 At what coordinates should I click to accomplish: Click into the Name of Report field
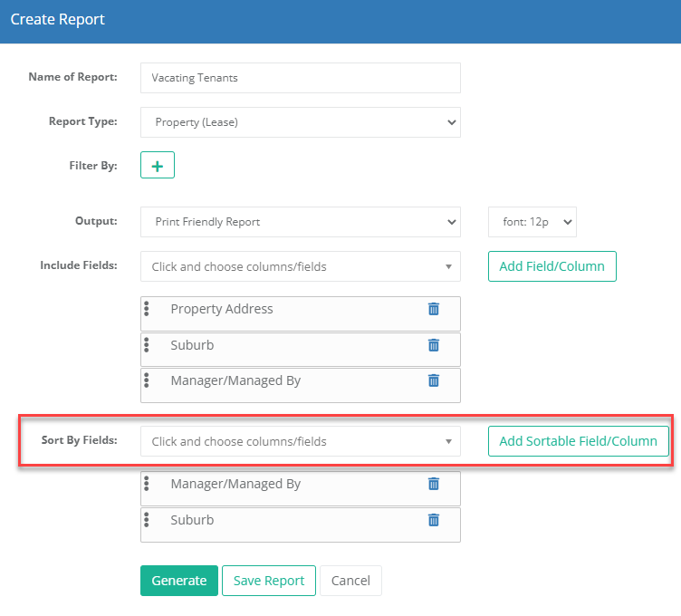pos(300,78)
